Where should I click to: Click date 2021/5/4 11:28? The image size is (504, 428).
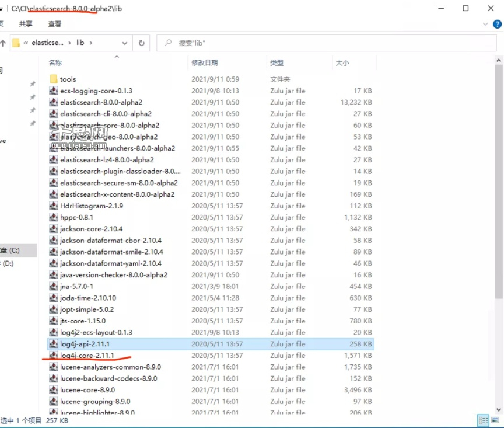click(x=215, y=298)
